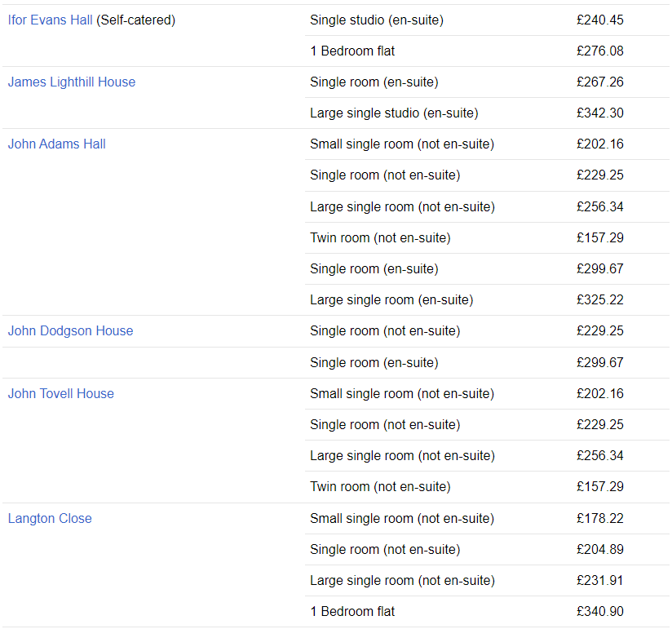Click the £276.08 flat price
Viewport: 672px width, 629px height.
coord(600,51)
